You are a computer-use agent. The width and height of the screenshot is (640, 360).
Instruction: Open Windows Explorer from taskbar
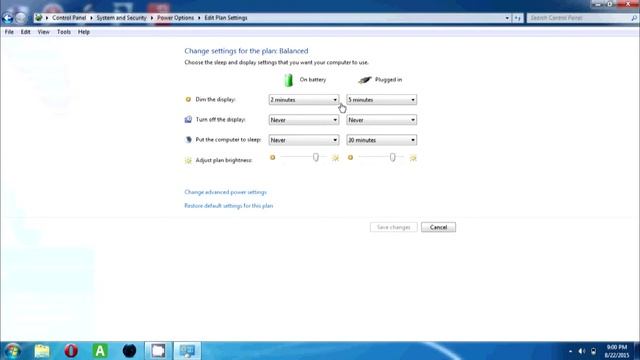click(x=42, y=351)
